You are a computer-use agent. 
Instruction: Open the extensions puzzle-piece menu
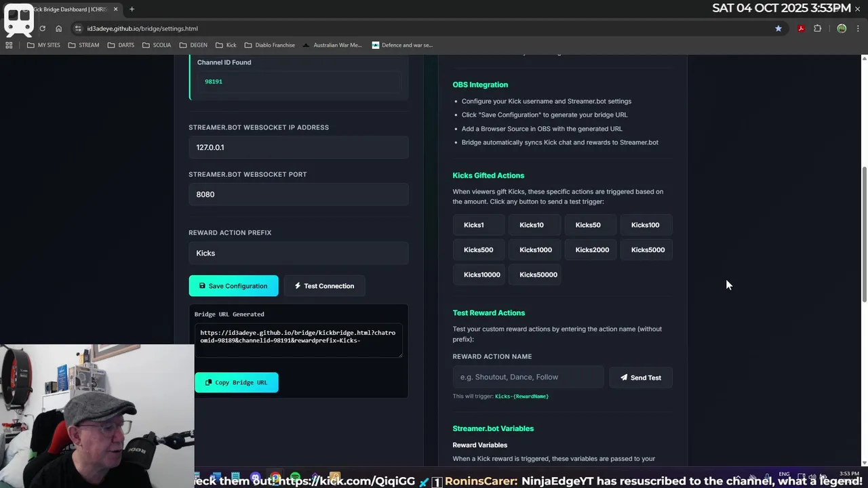pyautogui.click(x=817, y=28)
